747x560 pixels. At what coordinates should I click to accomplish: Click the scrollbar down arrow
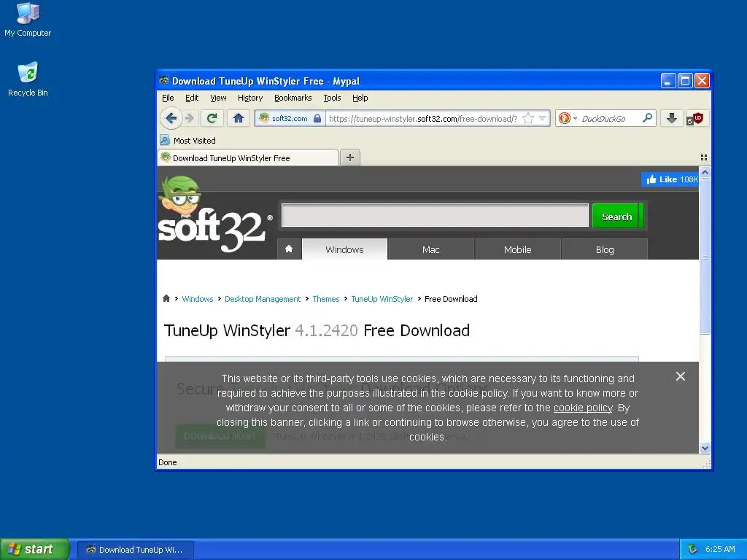705,448
